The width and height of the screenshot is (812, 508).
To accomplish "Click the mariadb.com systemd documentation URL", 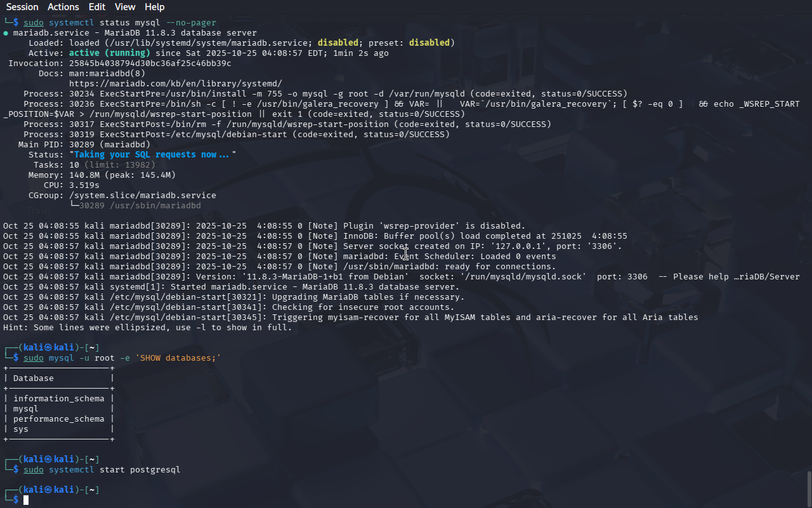I will [x=175, y=83].
